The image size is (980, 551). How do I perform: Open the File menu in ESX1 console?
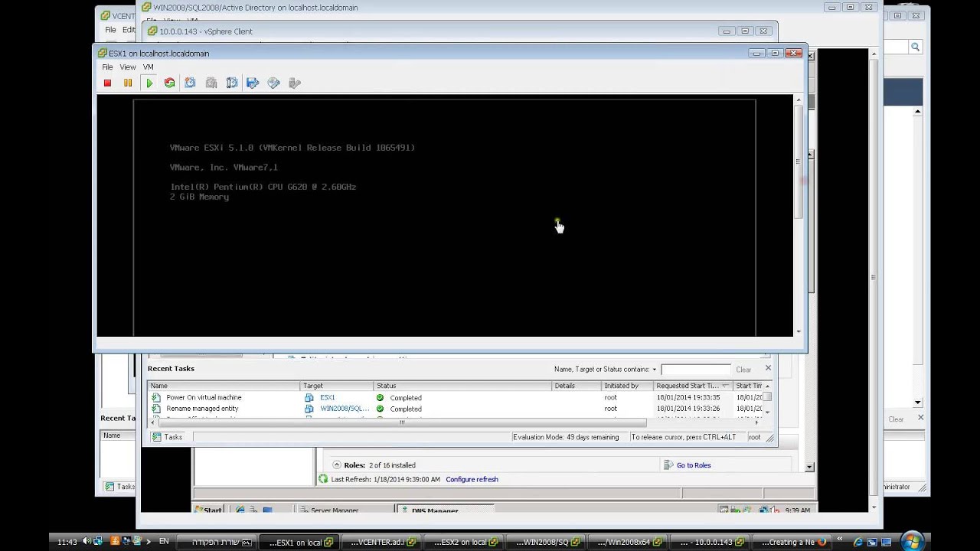click(x=107, y=67)
